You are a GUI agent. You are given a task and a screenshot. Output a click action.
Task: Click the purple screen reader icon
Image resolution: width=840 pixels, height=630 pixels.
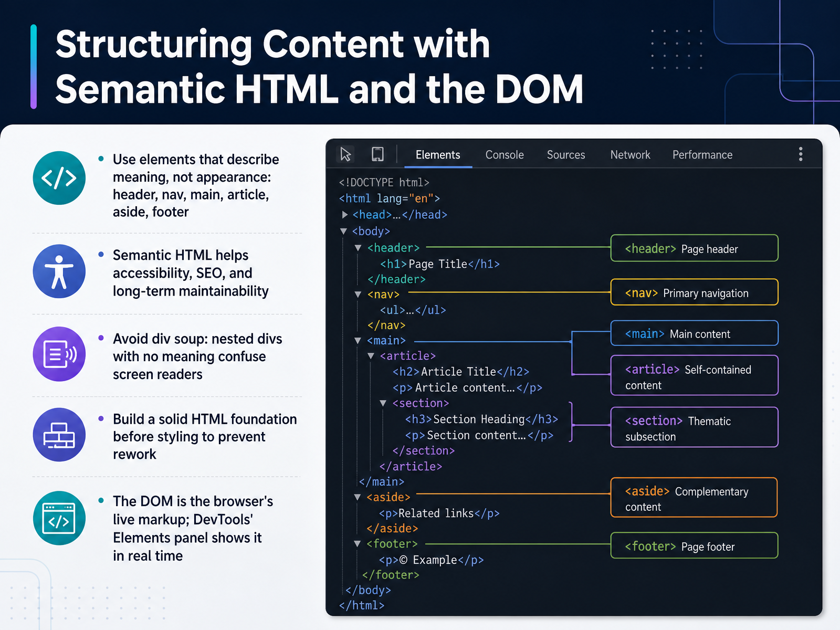click(x=59, y=354)
